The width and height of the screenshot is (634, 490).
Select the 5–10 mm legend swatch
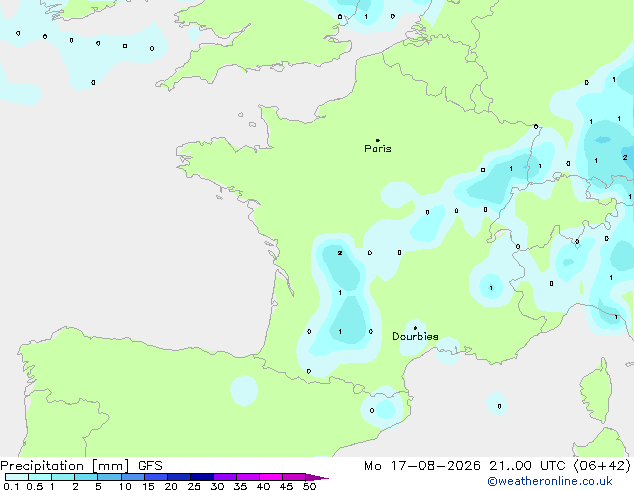coord(109,477)
